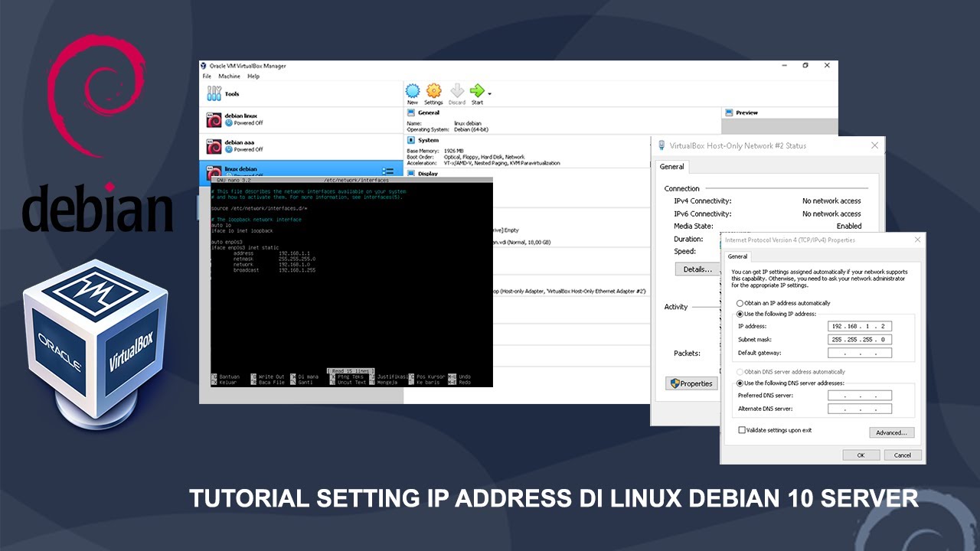Click the 'netmask 255.255.255.0' line in nano
Screen dimensions: 980x551
click(x=274, y=259)
